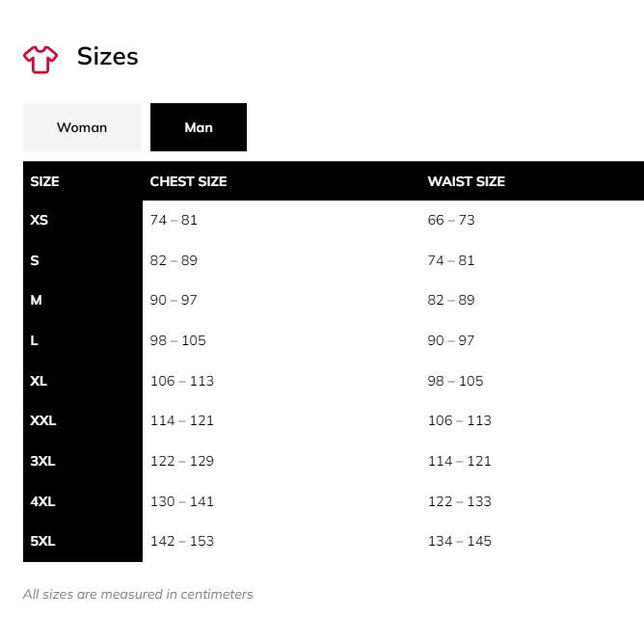Select the 5XL size row label
This screenshot has height=644, width=644.
pyautogui.click(x=42, y=541)
